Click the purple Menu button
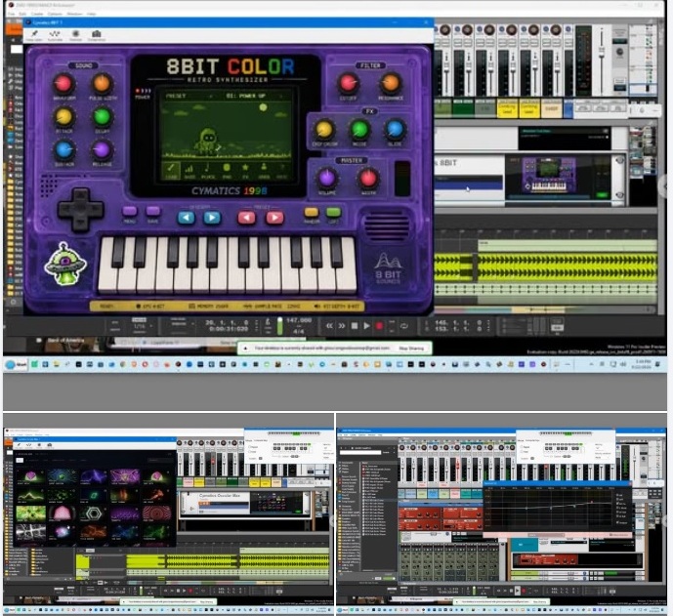 (130, 211)
